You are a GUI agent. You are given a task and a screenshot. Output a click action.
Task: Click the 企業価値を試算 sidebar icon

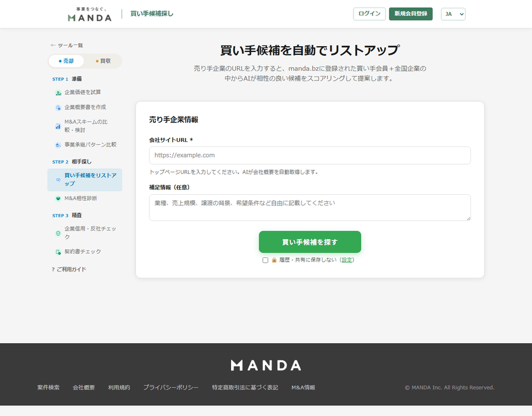pyautogui.click(x=58, y=93)
